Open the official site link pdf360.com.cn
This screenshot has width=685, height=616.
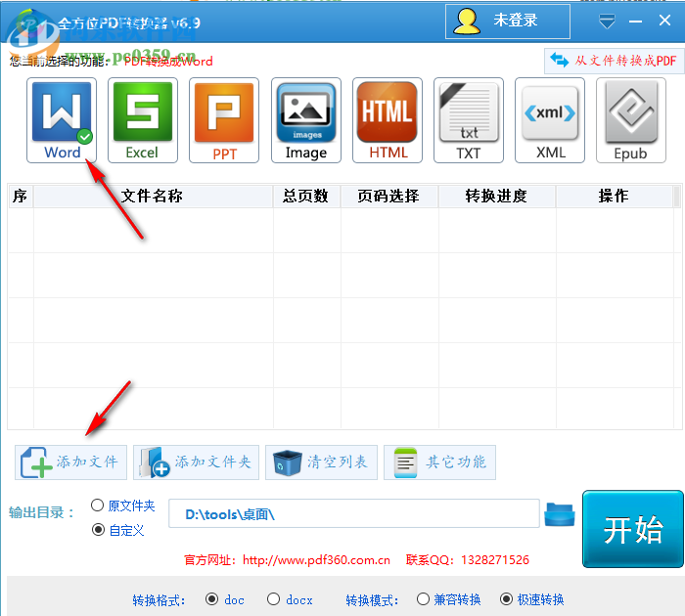tap(316, 559)
